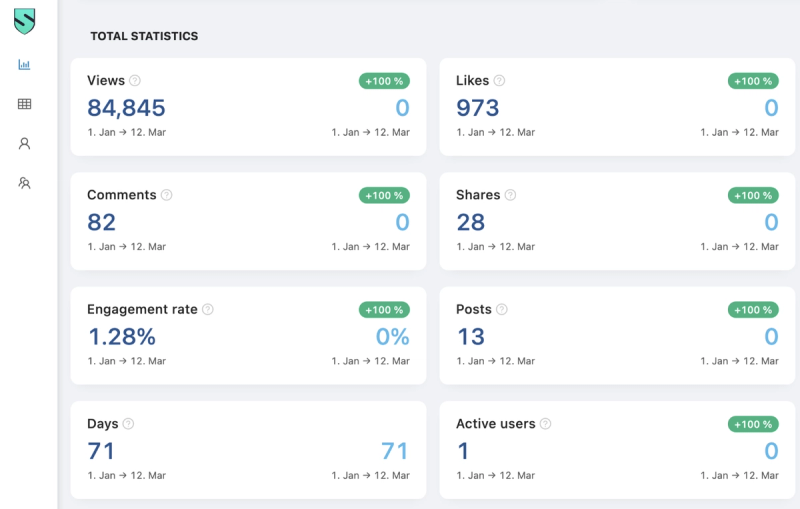This screenshot has width=800, height=509.
Task: Click the help icon beside Comments
Action: coord(167,195)
